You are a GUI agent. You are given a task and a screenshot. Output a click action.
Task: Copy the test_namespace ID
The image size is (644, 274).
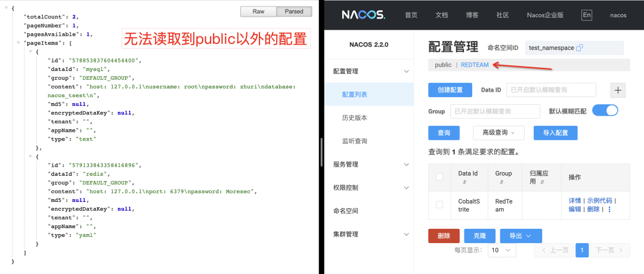point(578,48)
